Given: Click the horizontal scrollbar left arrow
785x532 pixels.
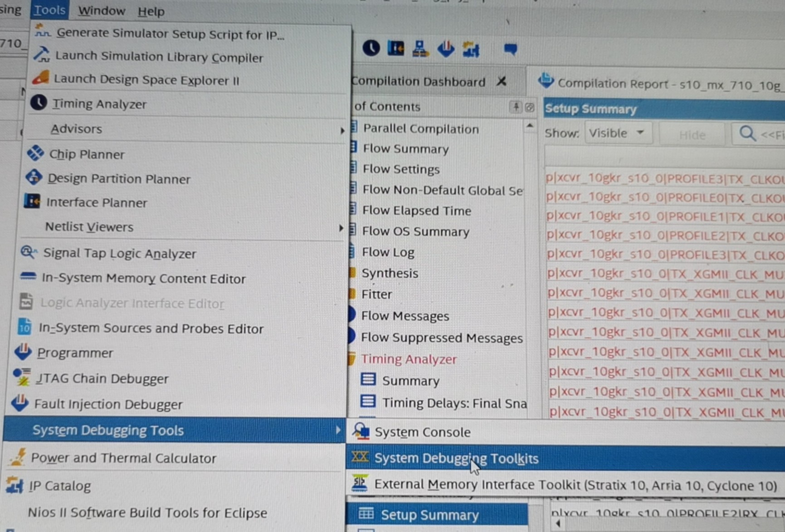Looking at the screenshot, I should [558, 524].
